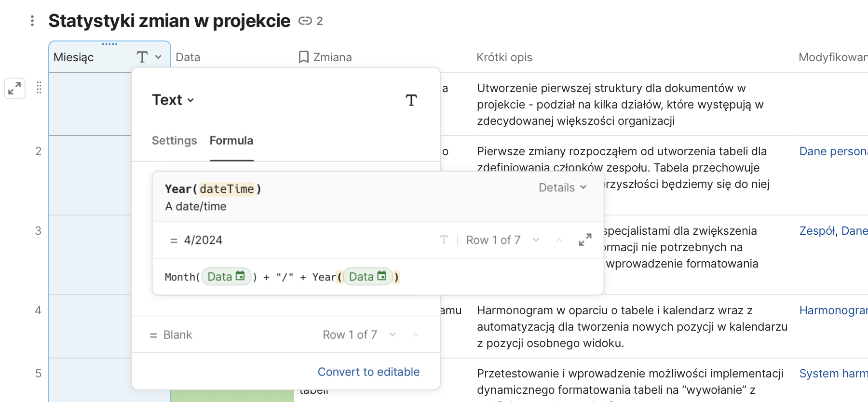
Task: Open the Miesiąc column header chevron menu
Action: pyautogui.click(x=158, y=57)
